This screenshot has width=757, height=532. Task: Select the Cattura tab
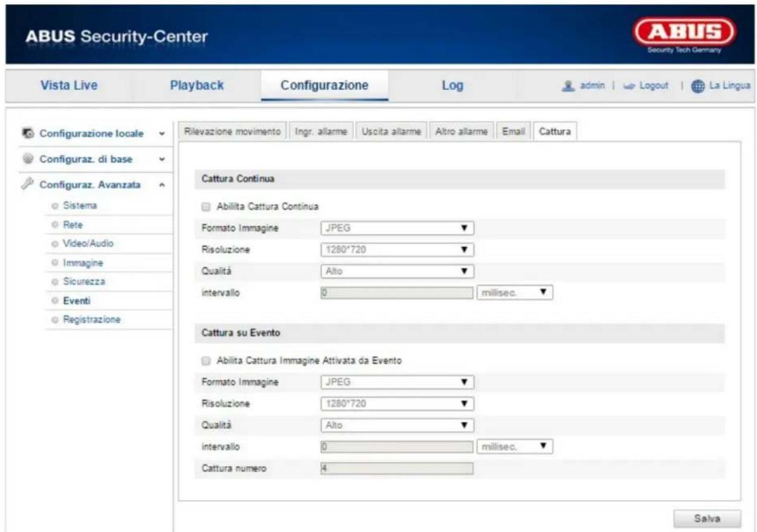[555, 131]
